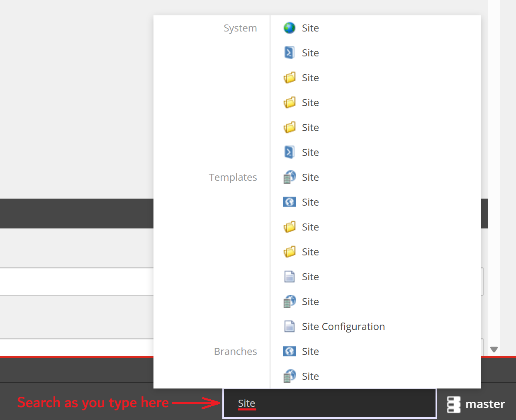Open script-icon Site result directly below globe result
This screenshot has width=516, height=420.
[375, 53]
